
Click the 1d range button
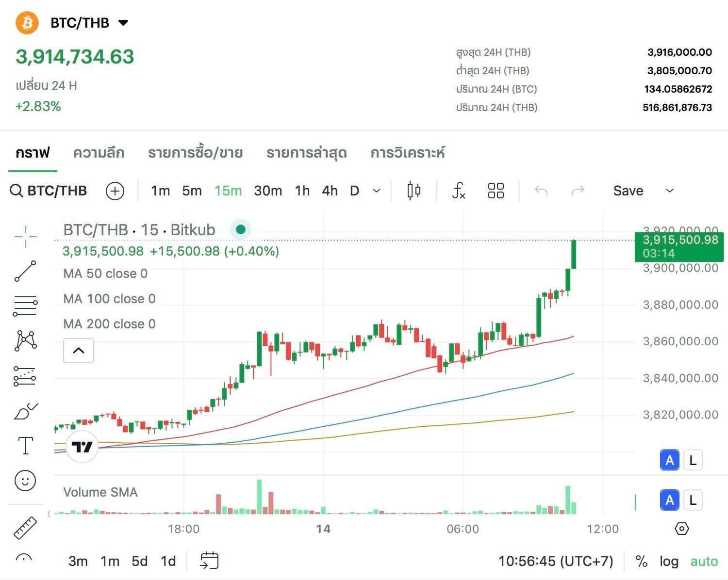pyautogui.click(x=168, y=561)
